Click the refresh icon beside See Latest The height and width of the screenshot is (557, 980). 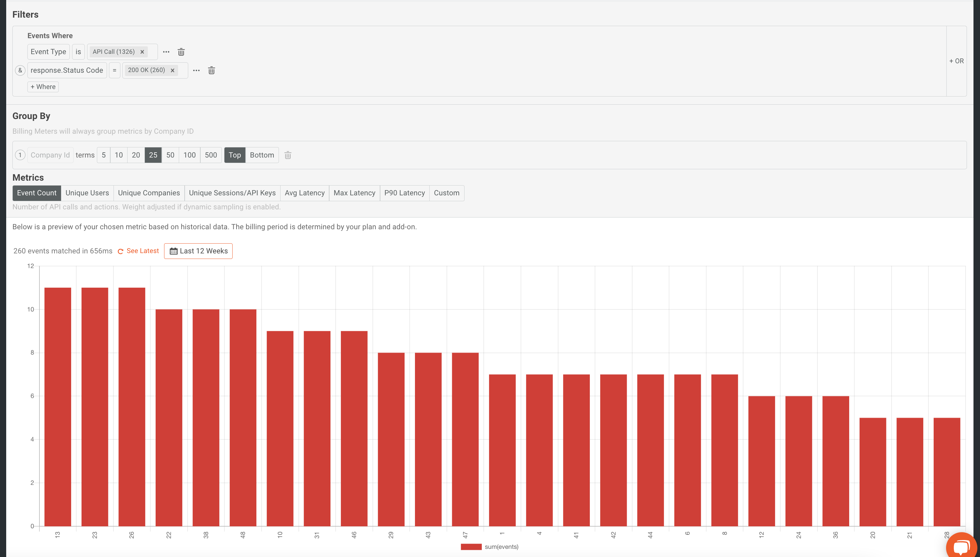click(120, 251)
